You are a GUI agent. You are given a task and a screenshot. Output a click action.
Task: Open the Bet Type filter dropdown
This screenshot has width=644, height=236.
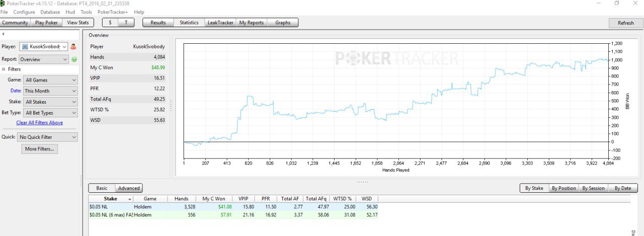point(51,113)
